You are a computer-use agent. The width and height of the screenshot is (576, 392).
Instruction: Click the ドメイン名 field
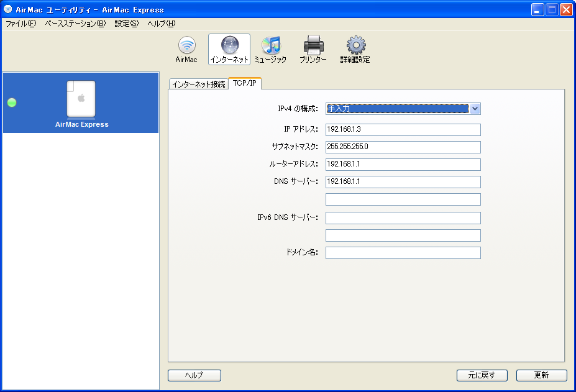pos(403,253)
